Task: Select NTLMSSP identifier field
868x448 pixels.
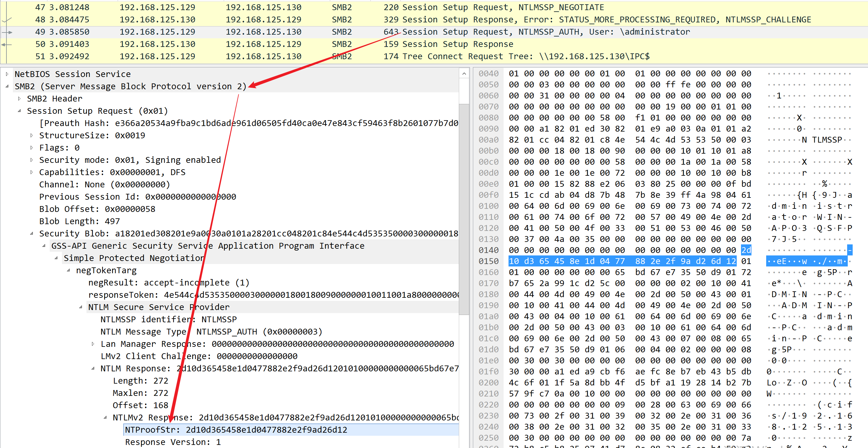Action: 169,319
